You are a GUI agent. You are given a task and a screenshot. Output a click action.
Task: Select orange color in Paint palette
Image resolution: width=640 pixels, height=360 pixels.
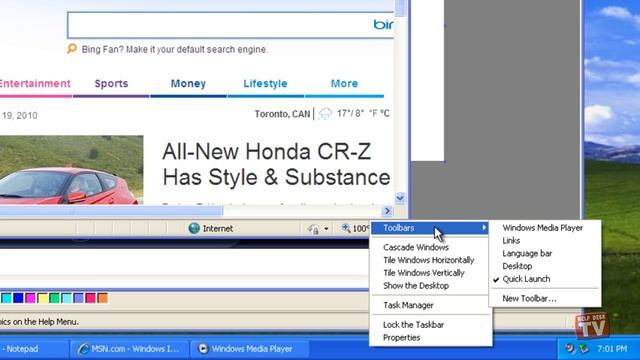pos(102,298)
